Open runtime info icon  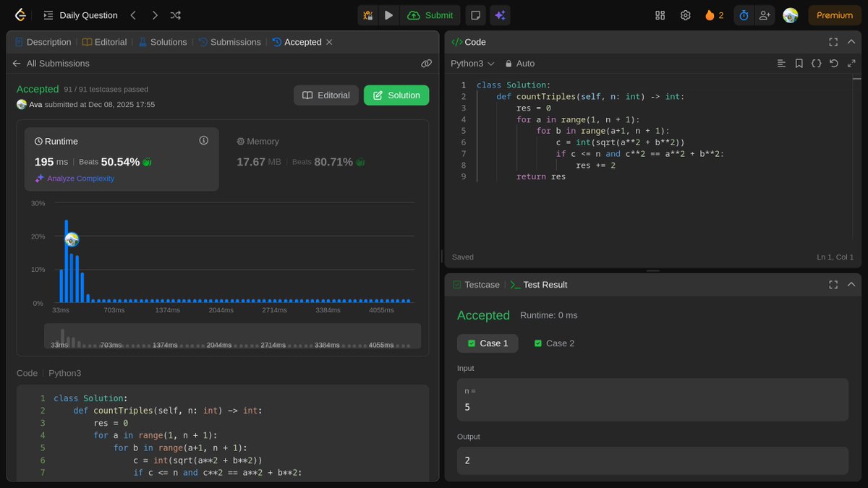(203, 140)
